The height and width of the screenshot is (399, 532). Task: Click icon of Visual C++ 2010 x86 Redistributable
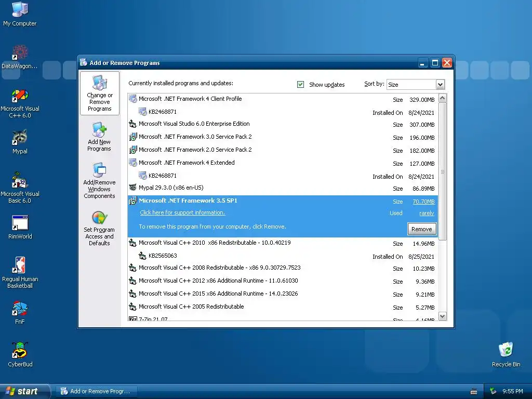click(132, 243)
